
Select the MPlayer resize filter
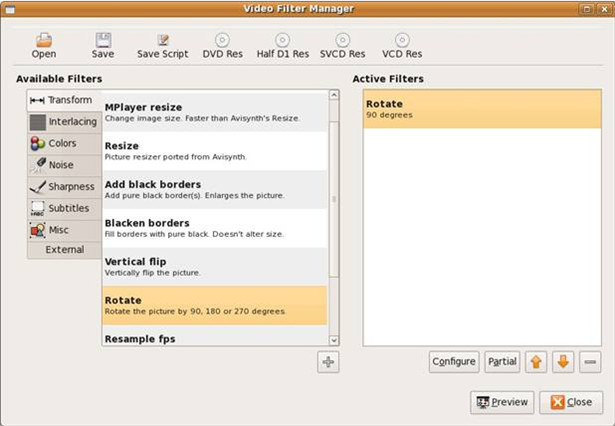(215, 112)
